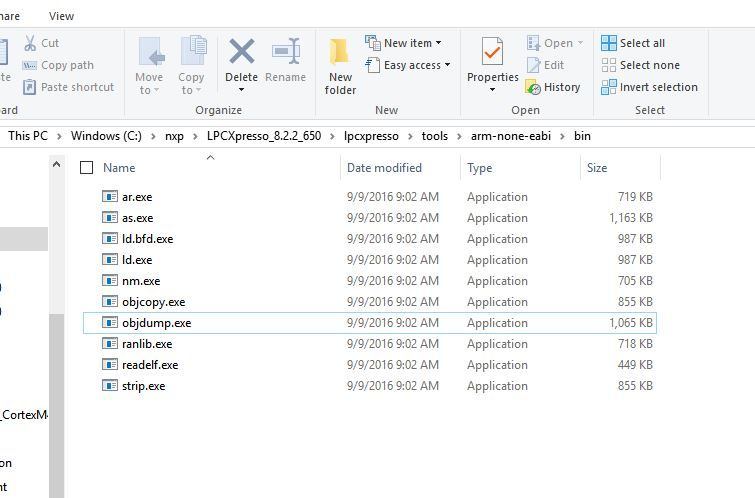The height and width of the screenshot is (498, 755).
Task: Click the nm.exe file icon
Action: (110, 281)
